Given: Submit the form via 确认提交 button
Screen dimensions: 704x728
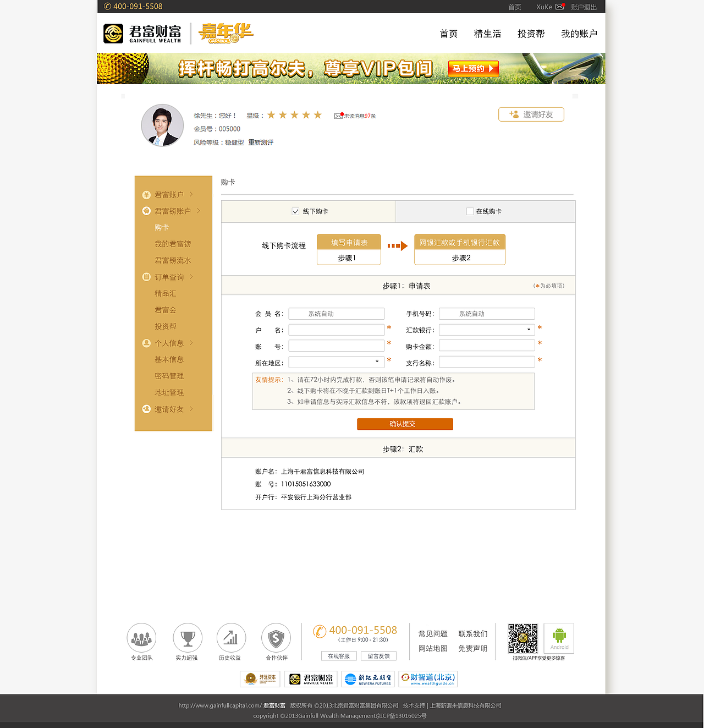Looking at the screenshot, I should pyautogui.click(x=405, y=424).
